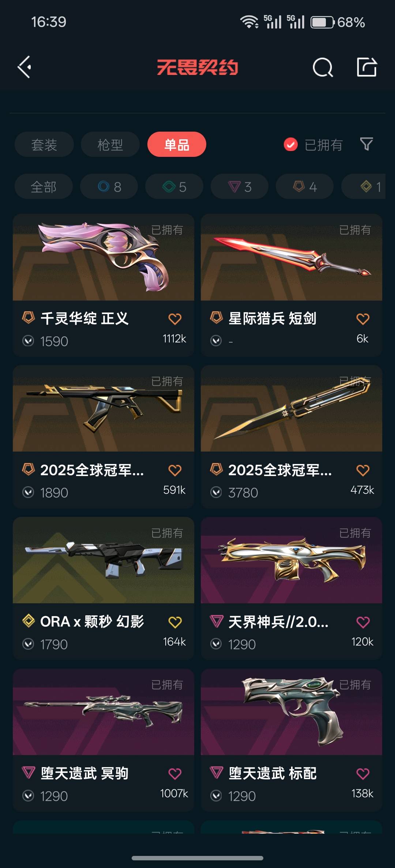
Task: Filter by blue circle tier 8
Action: pos(109,186)
